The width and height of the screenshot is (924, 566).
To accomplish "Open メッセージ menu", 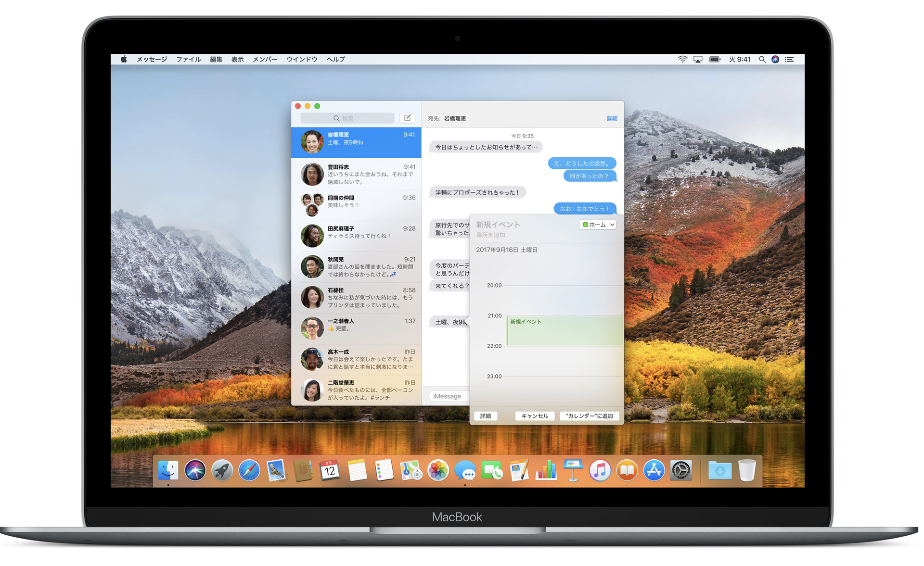I will point(152,59).
